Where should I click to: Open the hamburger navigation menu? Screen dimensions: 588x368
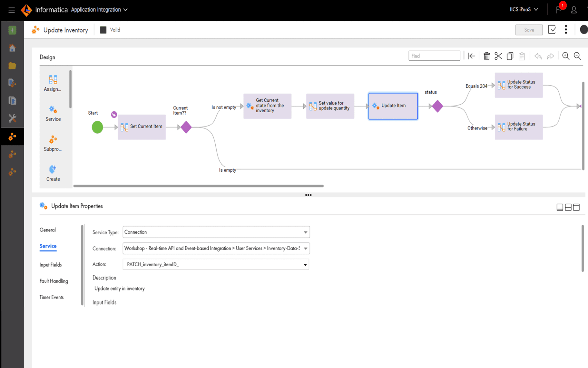(x=11, y=10)
